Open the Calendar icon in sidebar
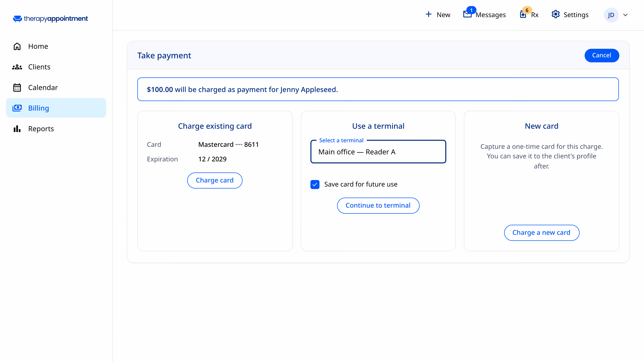The width and height of the screenshot is (644, 362). 17,87
